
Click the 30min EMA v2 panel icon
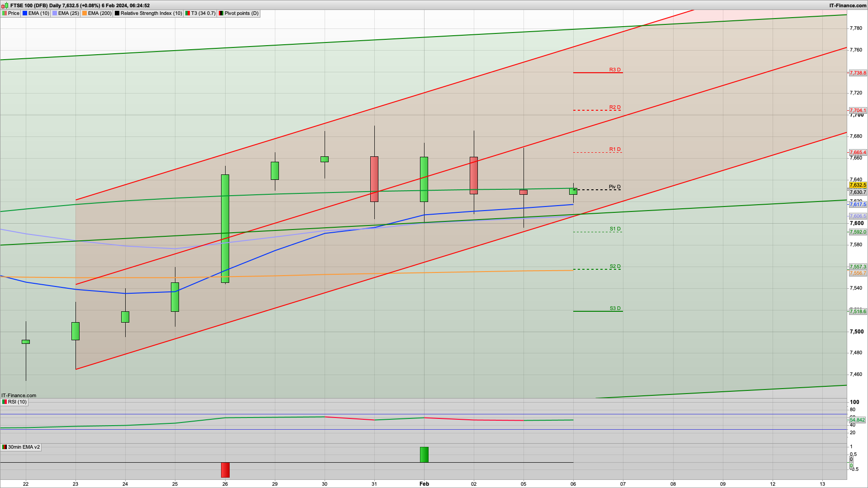coord(5,447)
